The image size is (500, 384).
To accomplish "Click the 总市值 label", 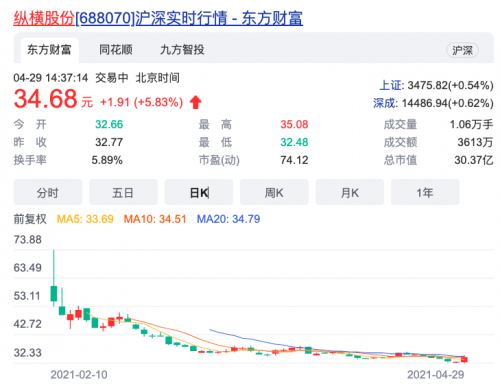I will pos(400,160).
